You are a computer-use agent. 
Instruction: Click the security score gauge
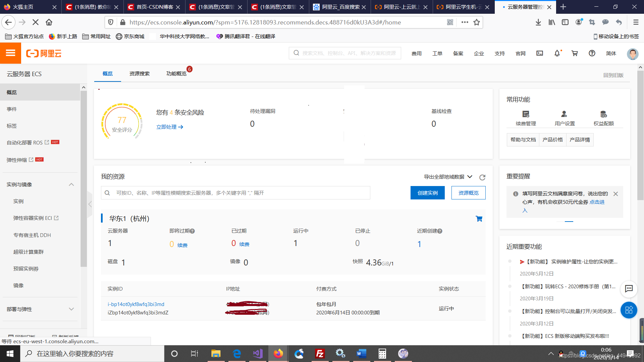tap(122, 122)
